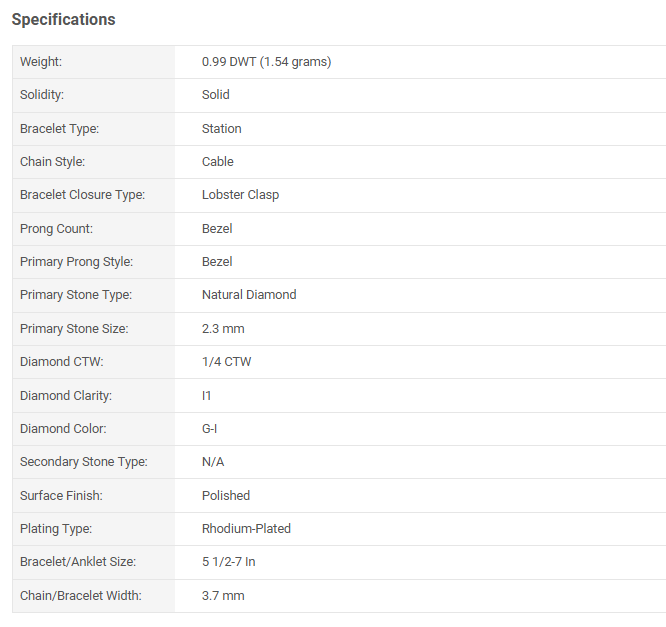Click the Specifications heading
Screen dimensions: 666x627
63,20
